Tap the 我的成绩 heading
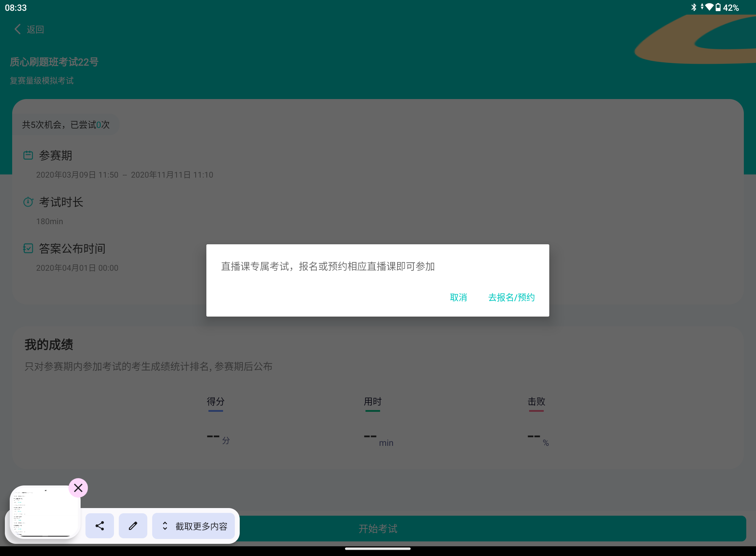The width and height of the screenshot is (756, 556). pos(49,345)
